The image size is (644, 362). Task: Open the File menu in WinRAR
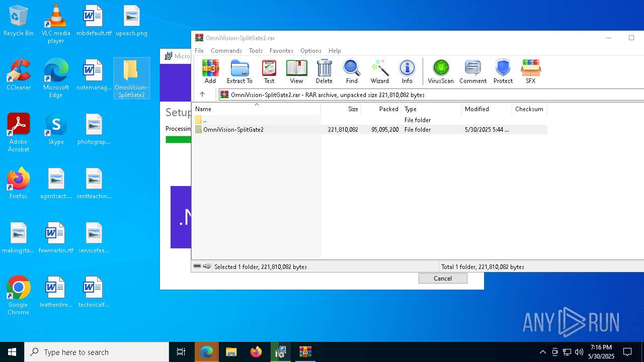[199, 51]
